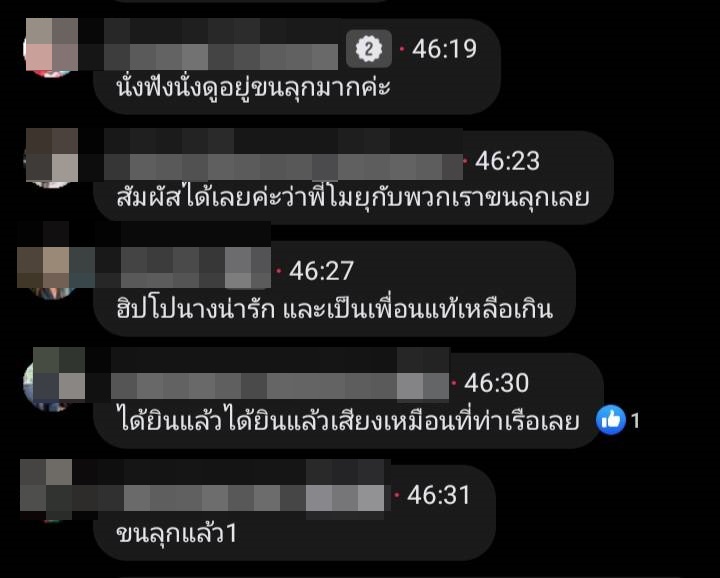Jump to the 46:19 timestamp
Viewport: 720px width, 578px height.
pyautogui.click(x=444, y=49)
